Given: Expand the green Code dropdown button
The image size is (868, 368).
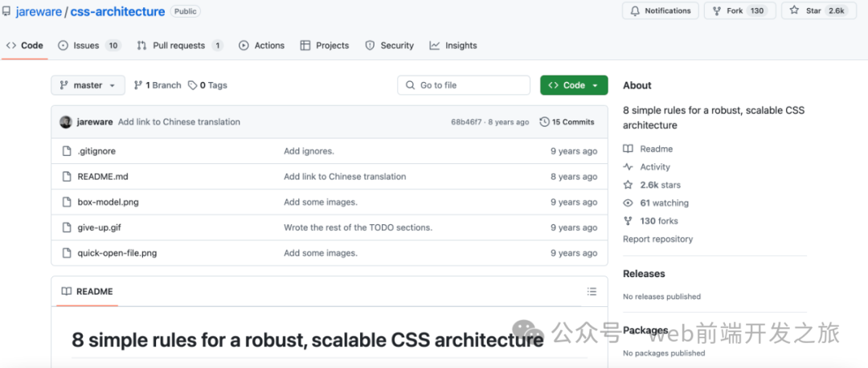Looking at the screenshot, I should coord(574,85).
